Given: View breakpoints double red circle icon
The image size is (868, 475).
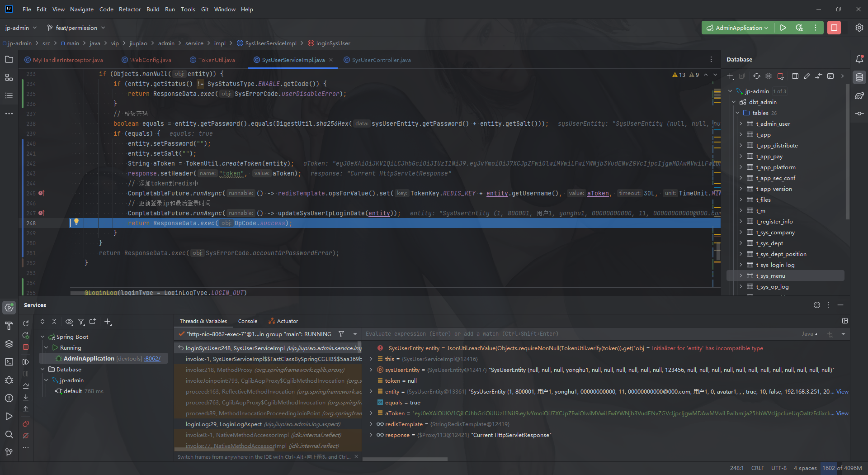Looking at the screenshot, I should click(x=26, y=424).
